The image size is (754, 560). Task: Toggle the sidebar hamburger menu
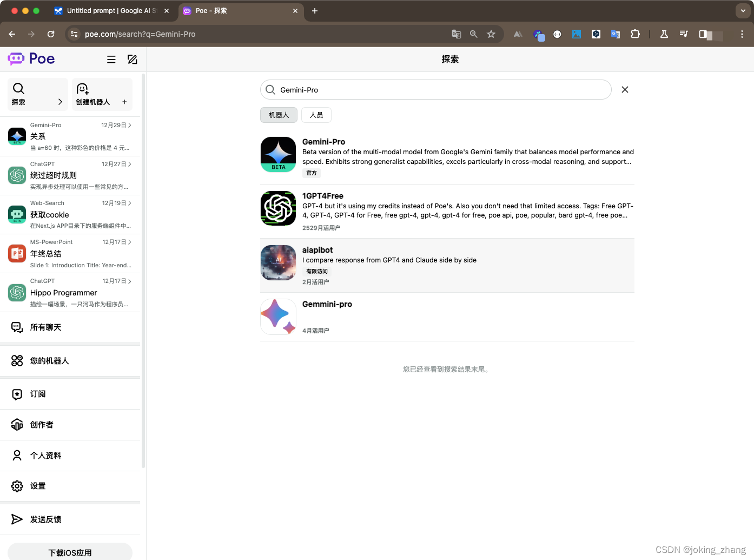pyautogui.click(x=111, y=60)
